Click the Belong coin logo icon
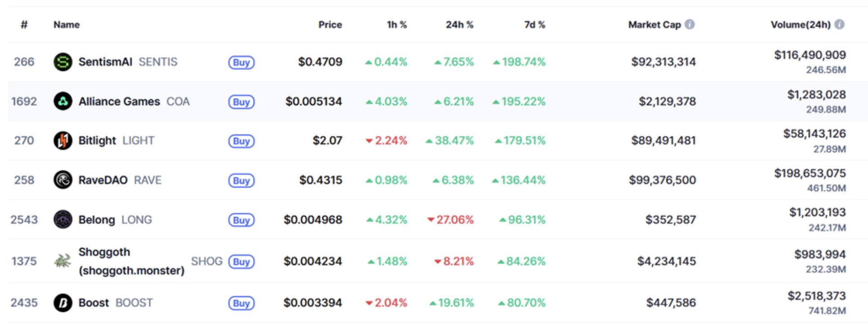Image resolution: width=868 pixels, height=332 pixels. (63, 220)
